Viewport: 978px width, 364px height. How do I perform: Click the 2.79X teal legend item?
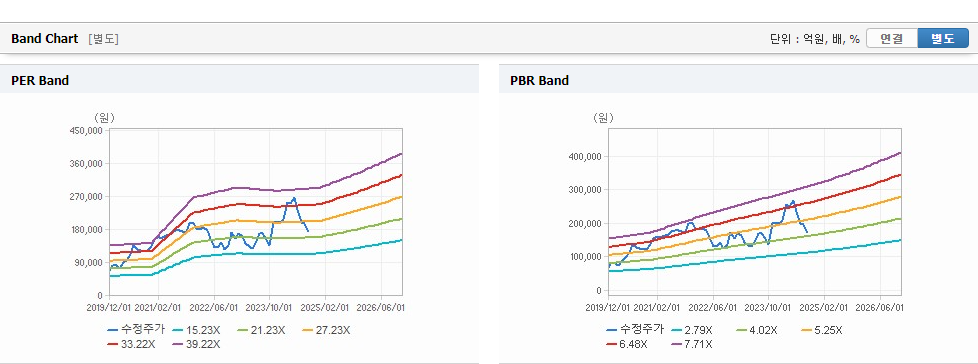pos(692,330)
